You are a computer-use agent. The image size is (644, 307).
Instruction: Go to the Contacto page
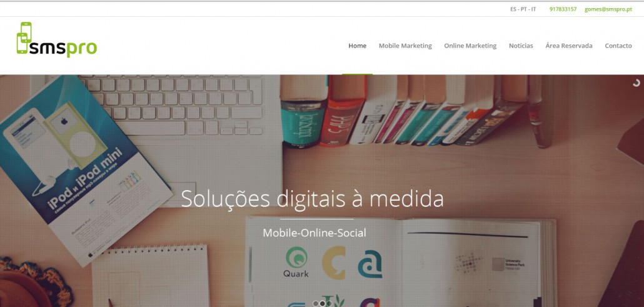point(618,46)
